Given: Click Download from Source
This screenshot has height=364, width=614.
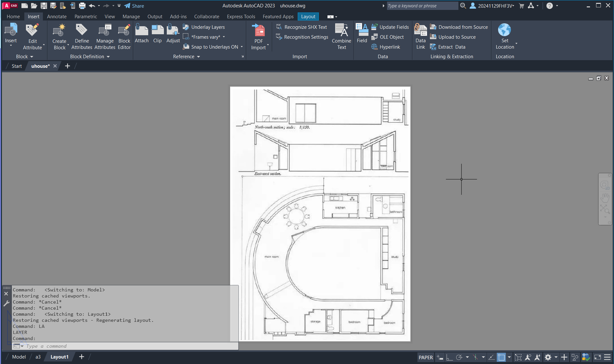Looking at the screenshot, I should pos(459,27).
